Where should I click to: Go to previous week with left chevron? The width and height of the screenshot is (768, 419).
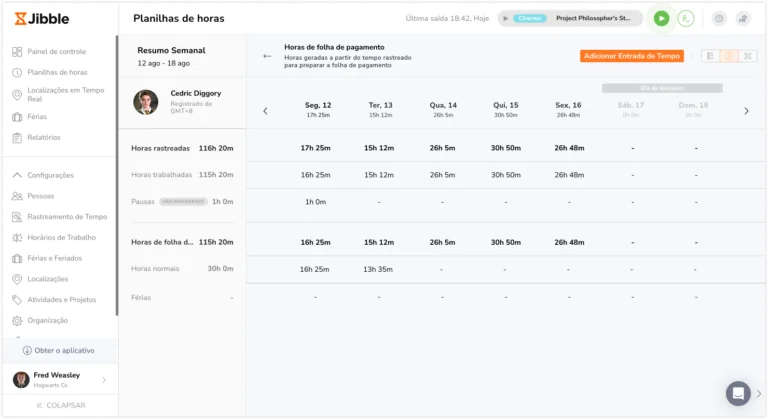click(265, 111)
